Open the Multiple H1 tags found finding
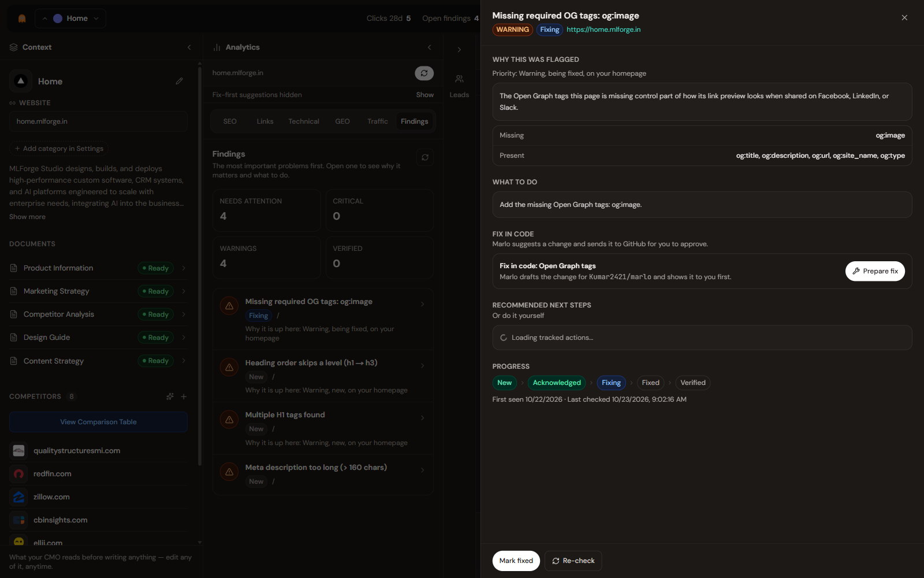Screen dimensions: 924x578 tap(323, 429)
